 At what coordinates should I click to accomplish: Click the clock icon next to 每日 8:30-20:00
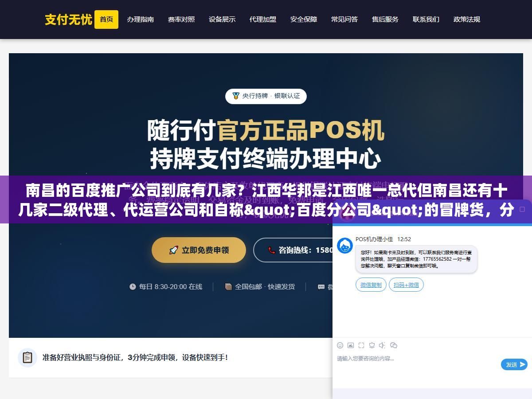coord(133,287)
